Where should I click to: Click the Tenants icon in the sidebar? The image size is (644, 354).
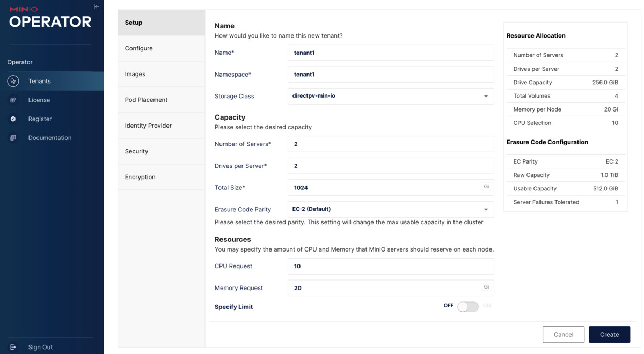point(13,81)
